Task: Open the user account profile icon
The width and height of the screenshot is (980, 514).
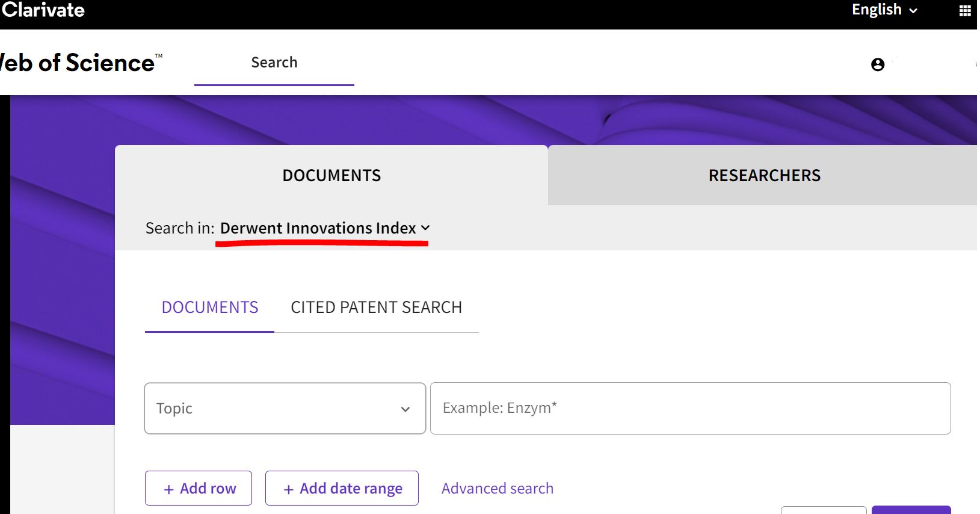Action: [x=878, y=64]
